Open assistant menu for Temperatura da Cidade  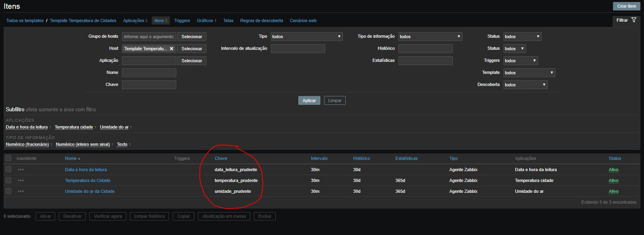pyautogui.click(x=21, y=180)
